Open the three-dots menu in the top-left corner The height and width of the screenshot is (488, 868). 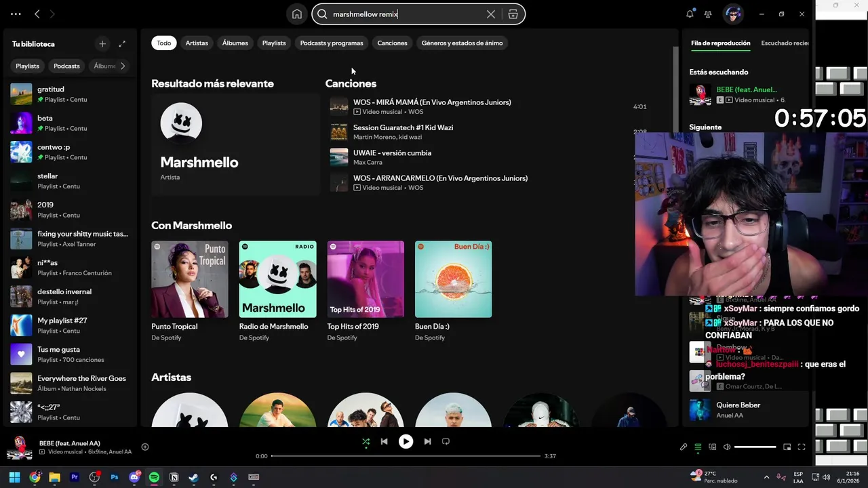tap(16, 14)
